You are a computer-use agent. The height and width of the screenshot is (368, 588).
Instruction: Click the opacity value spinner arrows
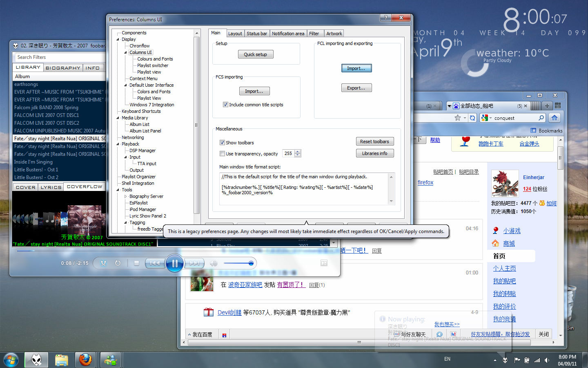point(298,153)
